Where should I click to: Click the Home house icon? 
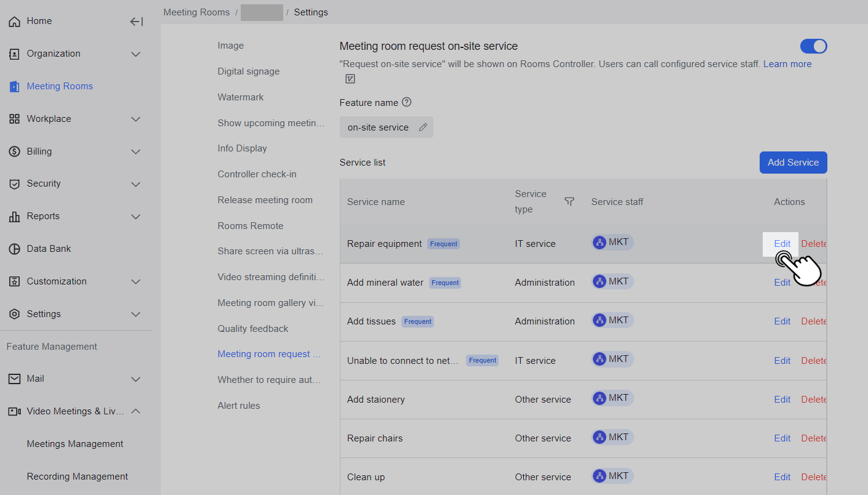[x=14, y=22]
